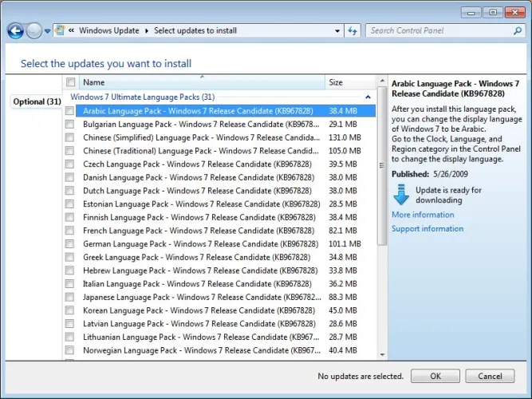Check the Norwegian Language Pack checkbox
Viewport: 532px width, 399px height.
pos(69,350)
